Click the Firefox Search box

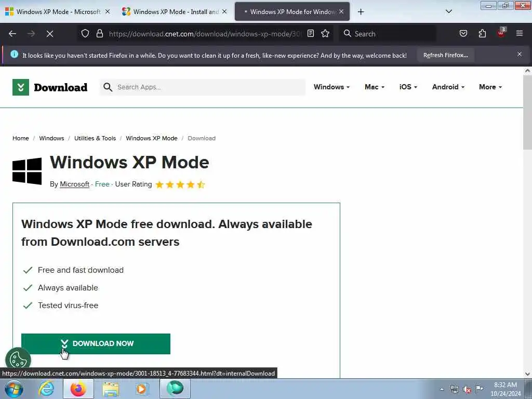tap(388, 34)
